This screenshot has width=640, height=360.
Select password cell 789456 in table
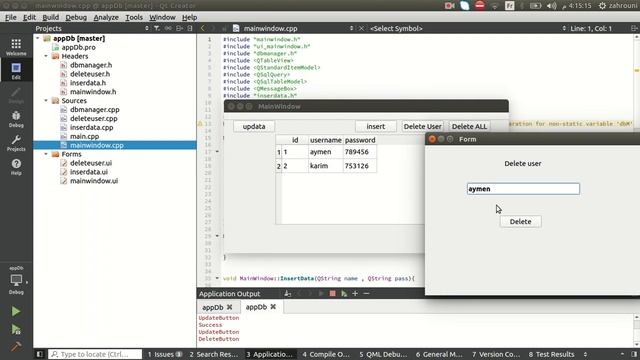tap(359, 152)
